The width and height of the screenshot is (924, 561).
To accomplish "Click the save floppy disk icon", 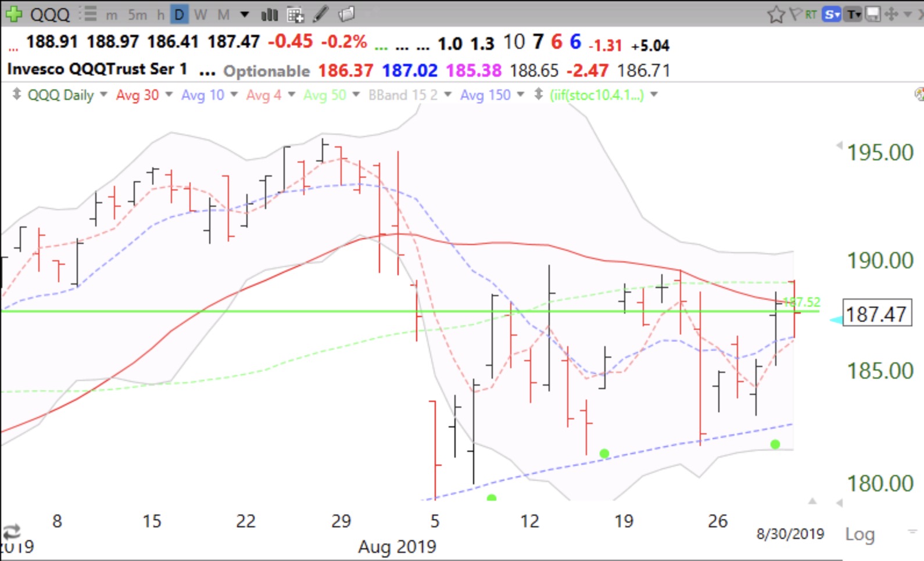I will click(x=872, y=15).
